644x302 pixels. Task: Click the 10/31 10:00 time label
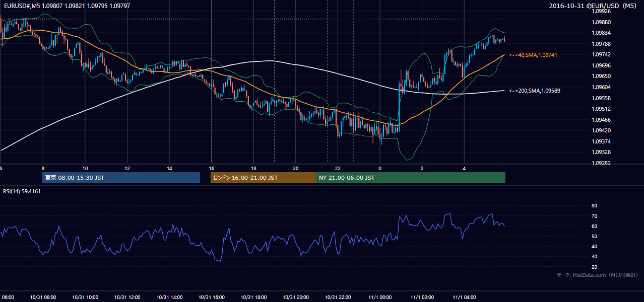[85, 297]
